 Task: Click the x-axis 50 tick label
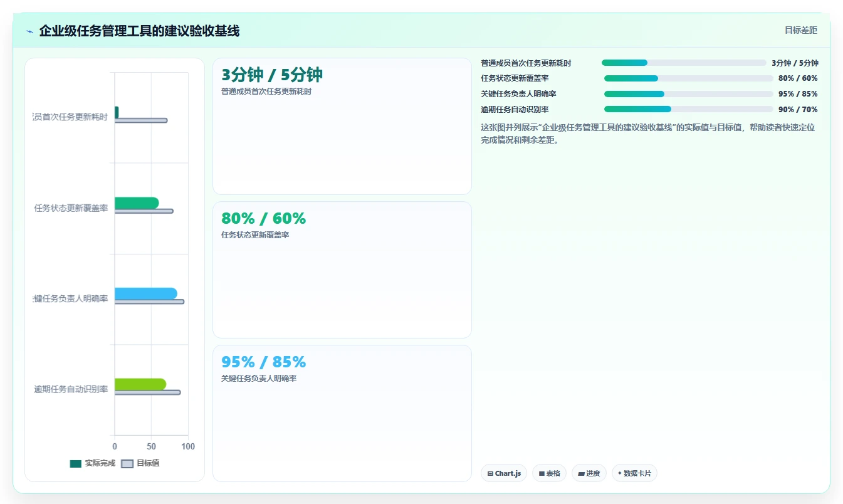pyautogui.click(x=151, y=446)
